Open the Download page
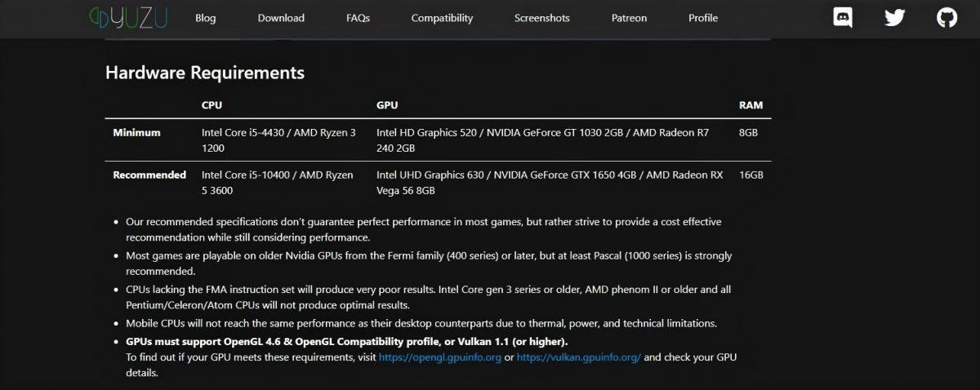980x390 pixels. click(281, 18)
